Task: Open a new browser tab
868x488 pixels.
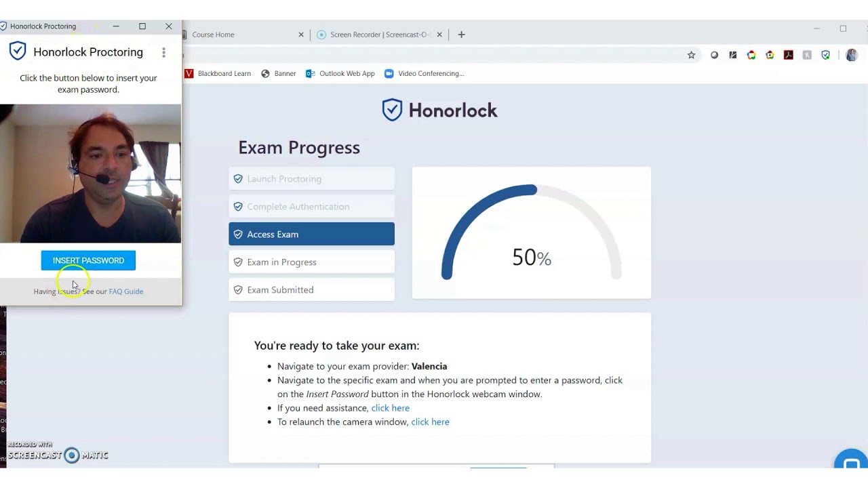Action: tap(461, 35)
